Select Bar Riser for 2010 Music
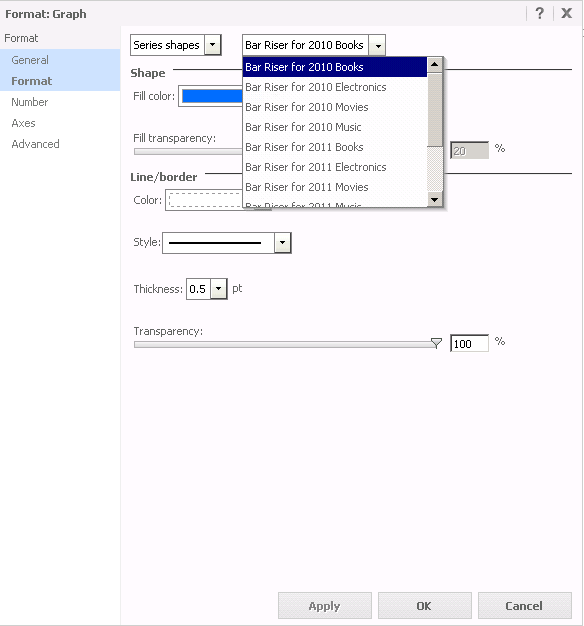The height and width of the screenshot is (626, 584). tap(335, 127)
